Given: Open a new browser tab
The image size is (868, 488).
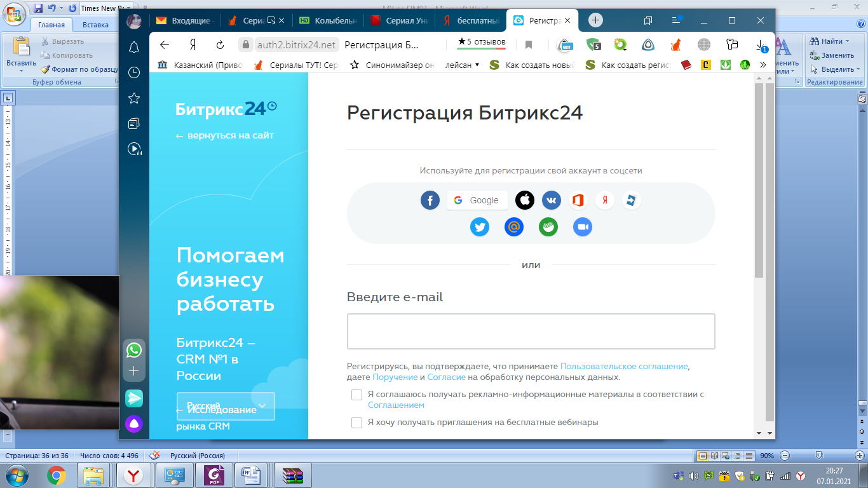Looking at the screenshot, I should (x=595, y=20).
